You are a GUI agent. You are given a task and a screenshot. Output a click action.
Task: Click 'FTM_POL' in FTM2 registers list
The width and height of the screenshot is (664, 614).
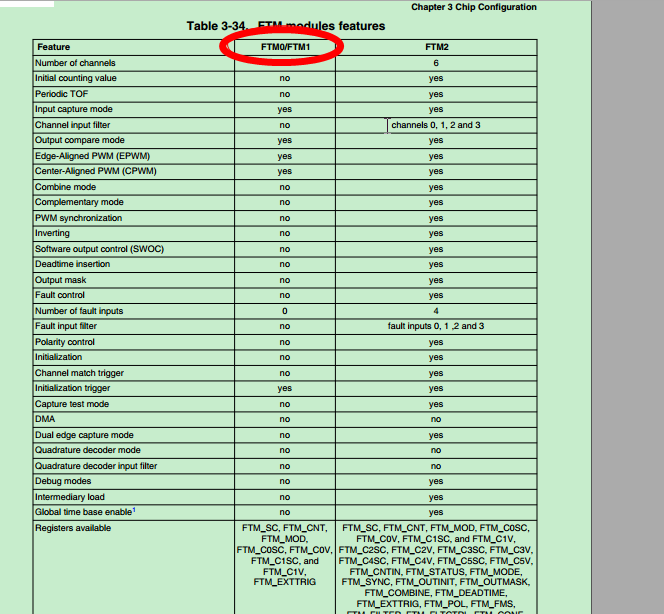(444, 604)
